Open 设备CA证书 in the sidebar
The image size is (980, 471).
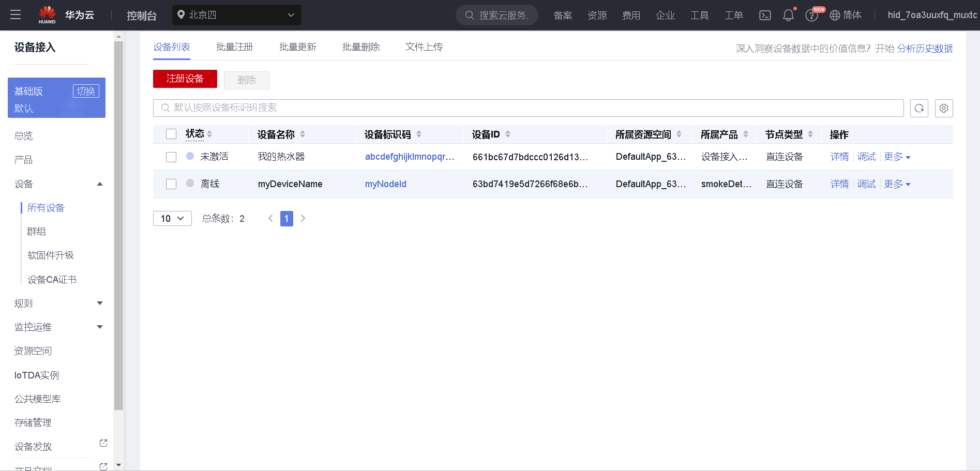[x=52, y=280]
